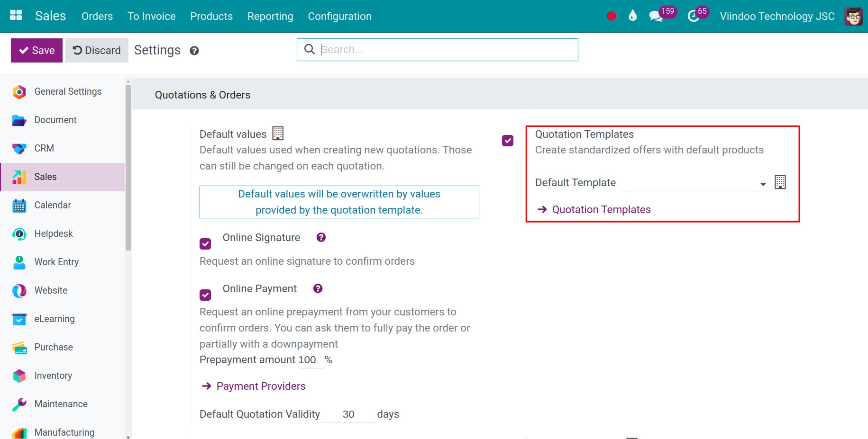868x439 pixels.
Task: Click the Online Payment help icon
Action: [x=318, y=288]
